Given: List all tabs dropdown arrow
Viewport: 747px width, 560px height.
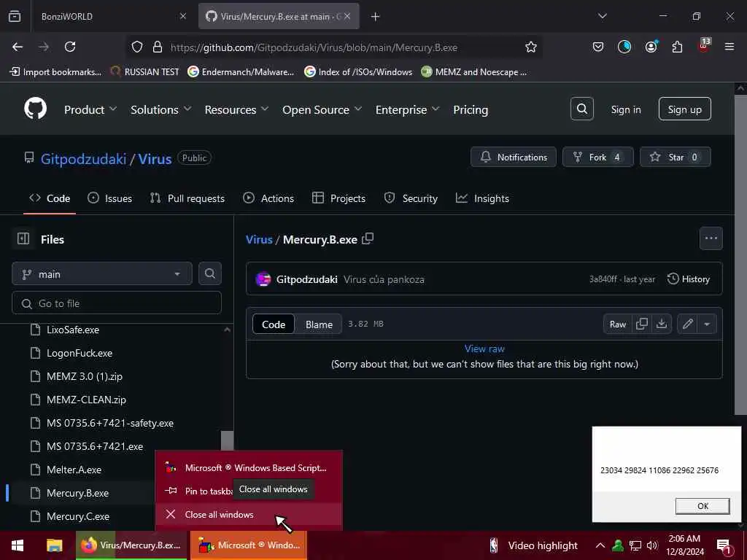Looking at the screenshot, I should [602, 16].
